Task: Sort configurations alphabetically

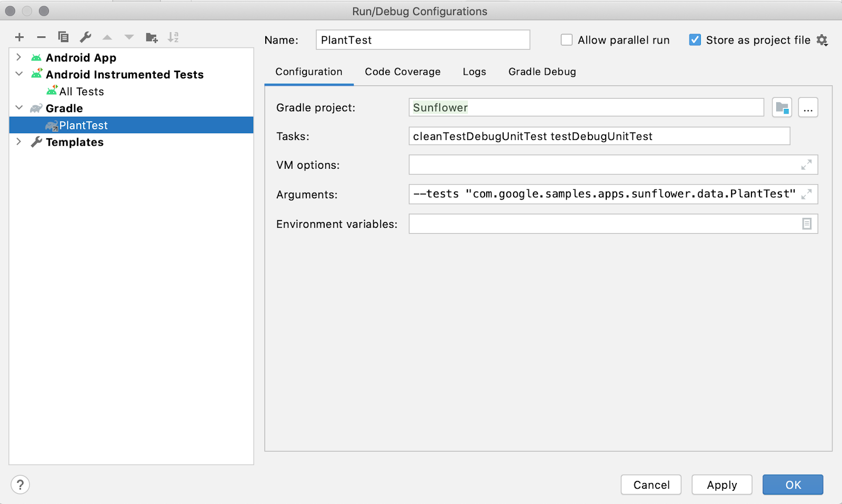Action: (x=174, y=37)
